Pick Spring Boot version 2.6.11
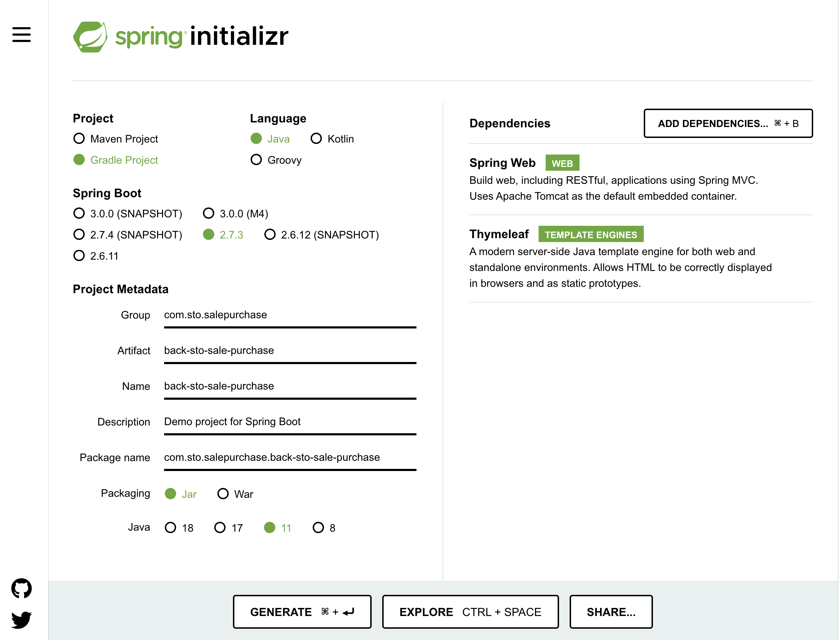 [79, 256]
